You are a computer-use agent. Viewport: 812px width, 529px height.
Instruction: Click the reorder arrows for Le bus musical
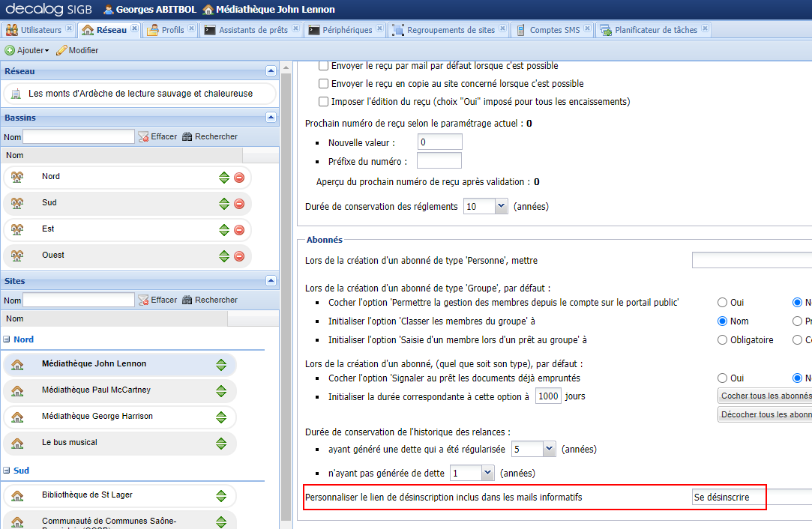pos(221,444)
